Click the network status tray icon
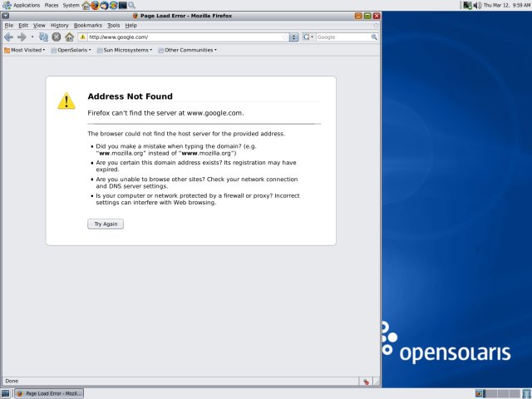Image resolution: width=532 pixels, height=399 pixels. point(467,6)
